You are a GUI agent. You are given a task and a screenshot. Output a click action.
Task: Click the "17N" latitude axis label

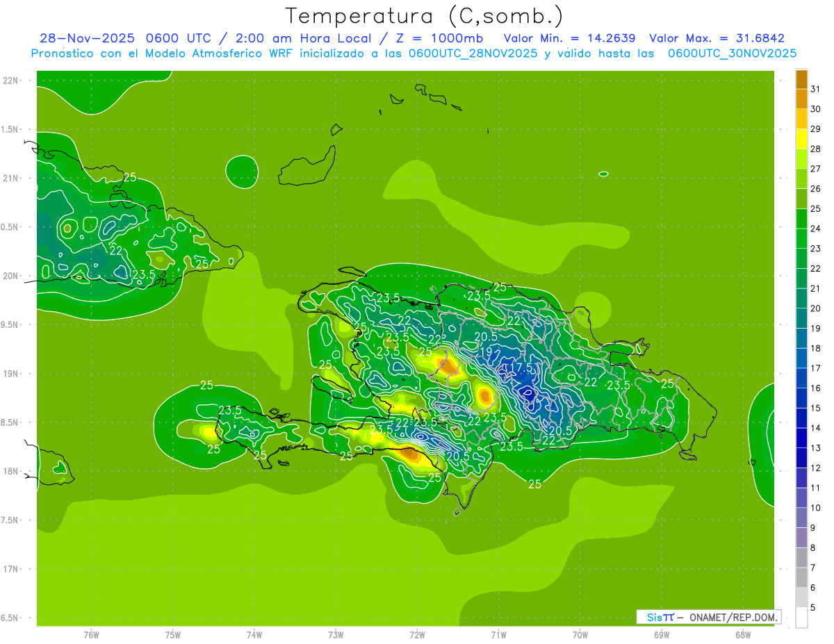[10, 569]
